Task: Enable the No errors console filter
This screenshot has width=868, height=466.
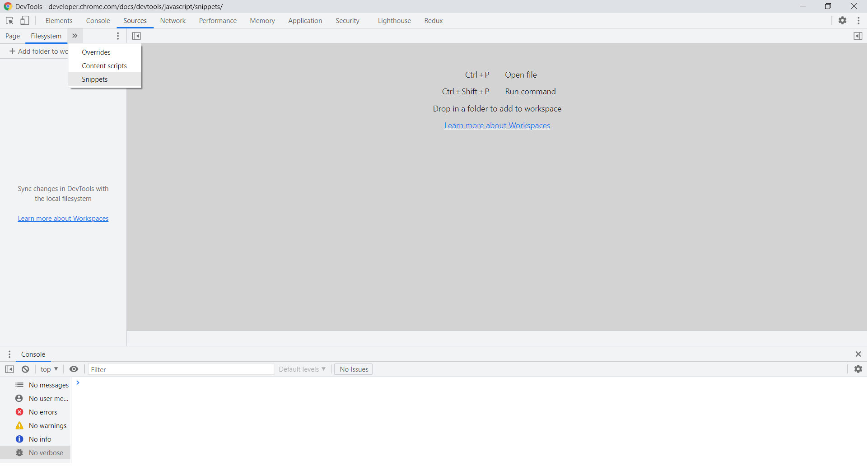Action: [x=42, y=412]
